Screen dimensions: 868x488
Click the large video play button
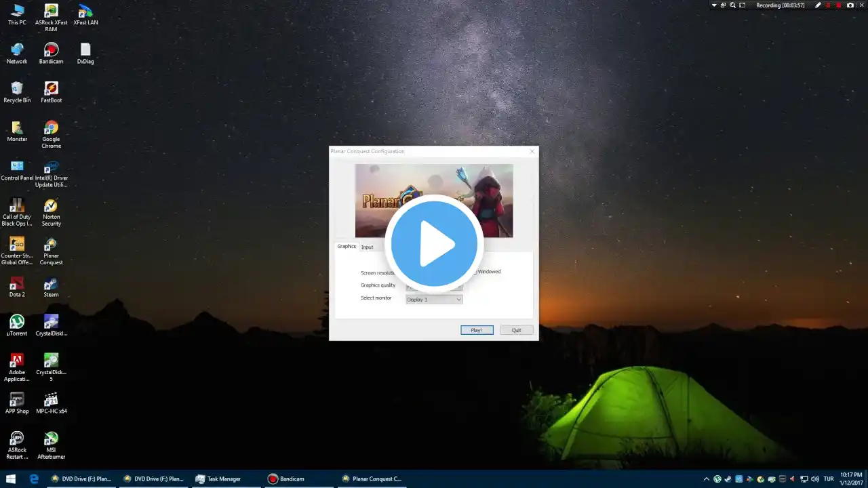pyautogui.click(x=434, y=244)
